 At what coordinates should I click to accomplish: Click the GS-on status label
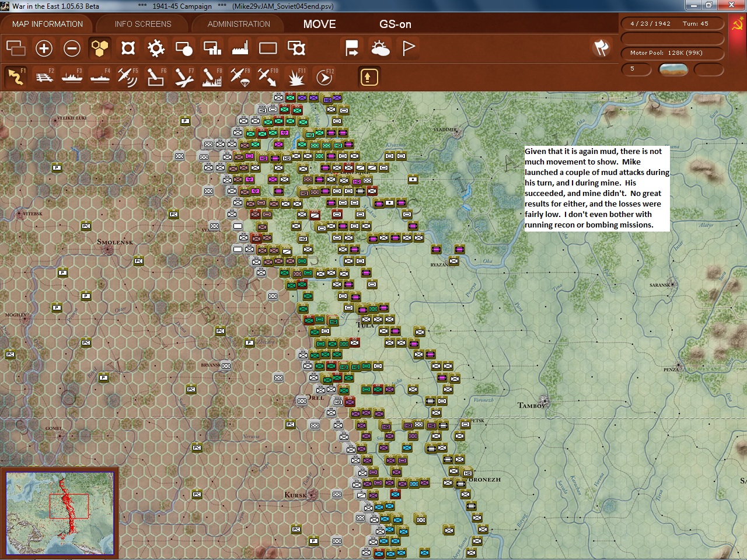pyautogui.click(x=395, y=24)
